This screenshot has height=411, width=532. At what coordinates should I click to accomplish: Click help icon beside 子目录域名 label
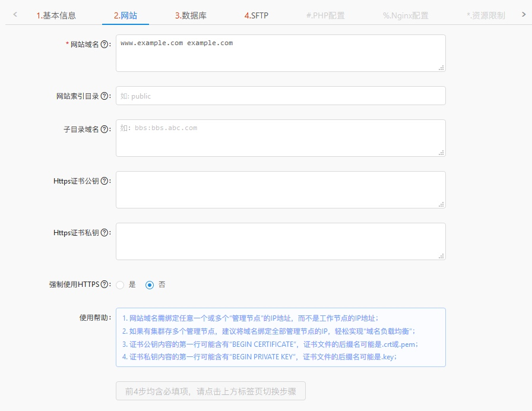(x=104, y=129)
